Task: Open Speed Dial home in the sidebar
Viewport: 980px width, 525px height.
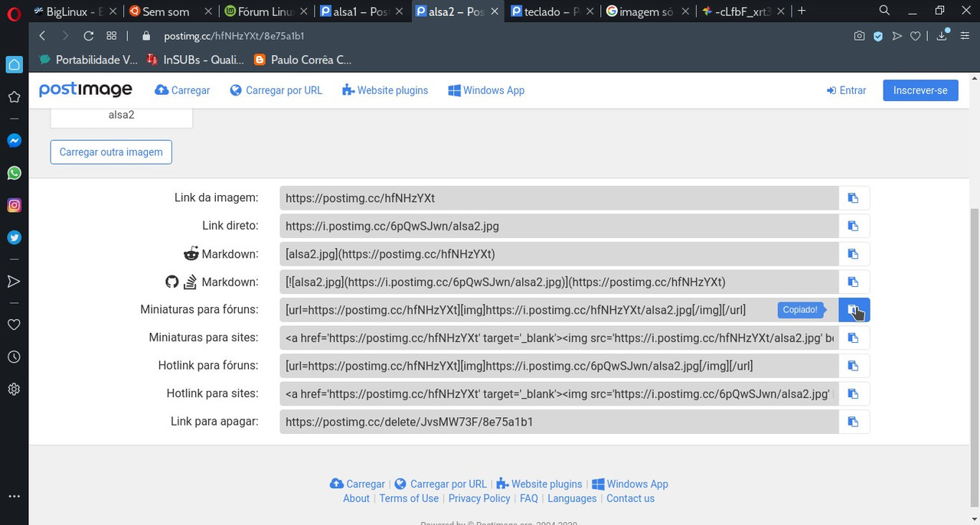Action: point(14,65)
